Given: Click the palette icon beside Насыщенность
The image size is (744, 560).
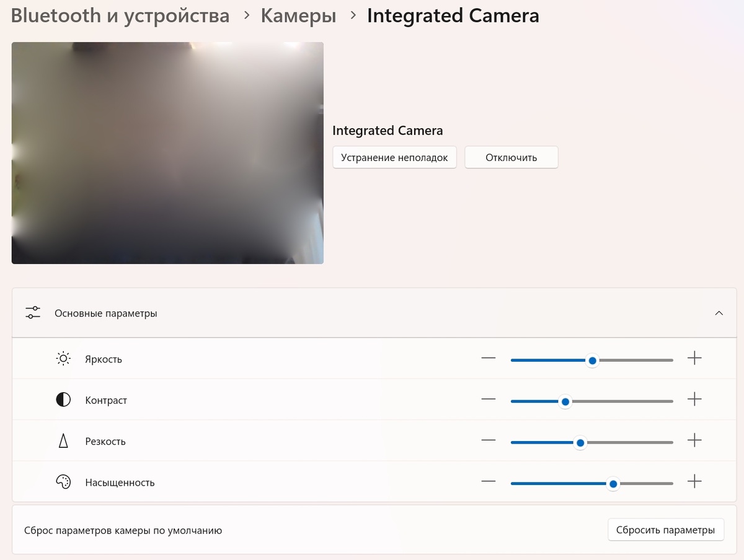Looking at the screenshot, I should click(x=63, y=482).
